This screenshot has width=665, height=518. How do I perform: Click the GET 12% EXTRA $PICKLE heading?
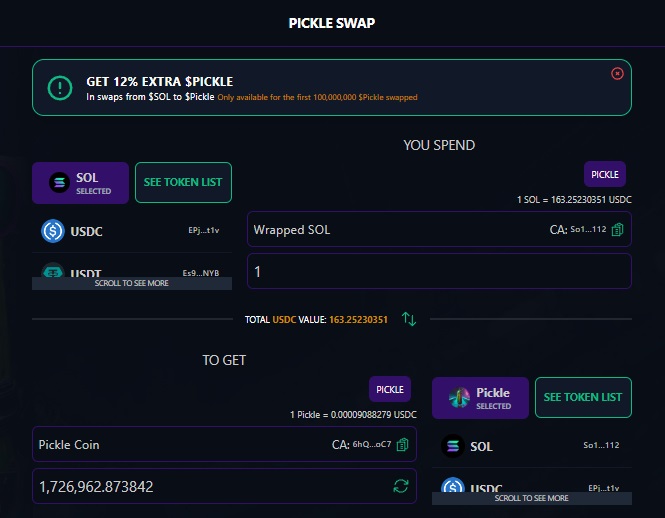point(159,81)
